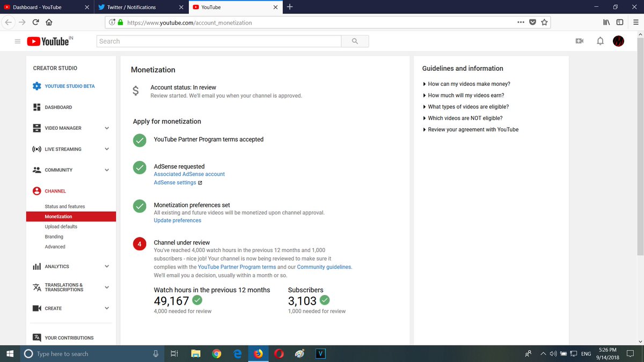The height and width of the screenshot is (362, 644).
Task: Open Advanced channel settings
Action: pos(55,247)
